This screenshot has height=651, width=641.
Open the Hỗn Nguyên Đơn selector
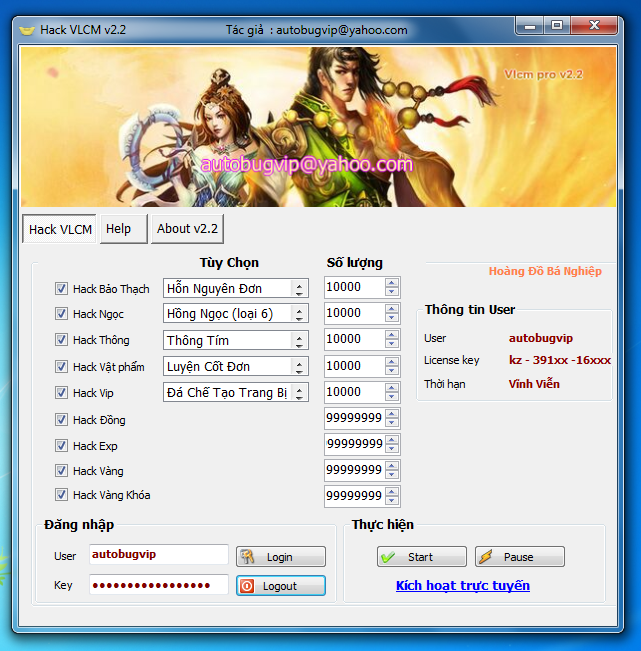point(235,288)
